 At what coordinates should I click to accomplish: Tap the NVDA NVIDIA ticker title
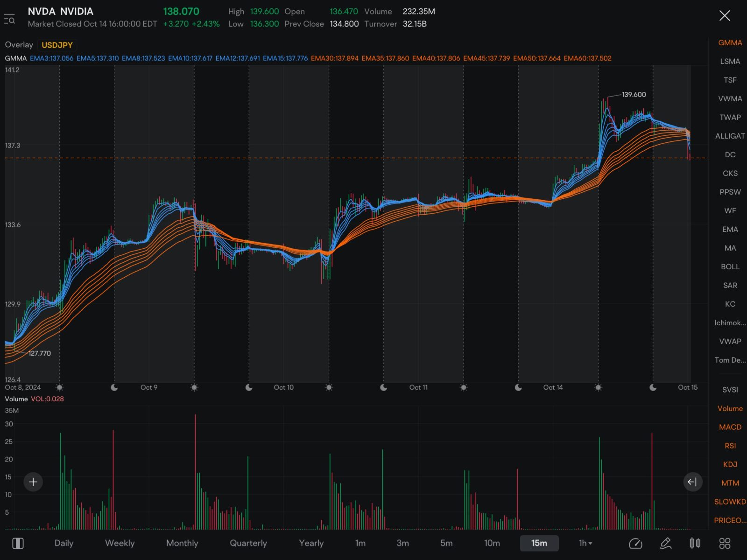tap(60, 11)
